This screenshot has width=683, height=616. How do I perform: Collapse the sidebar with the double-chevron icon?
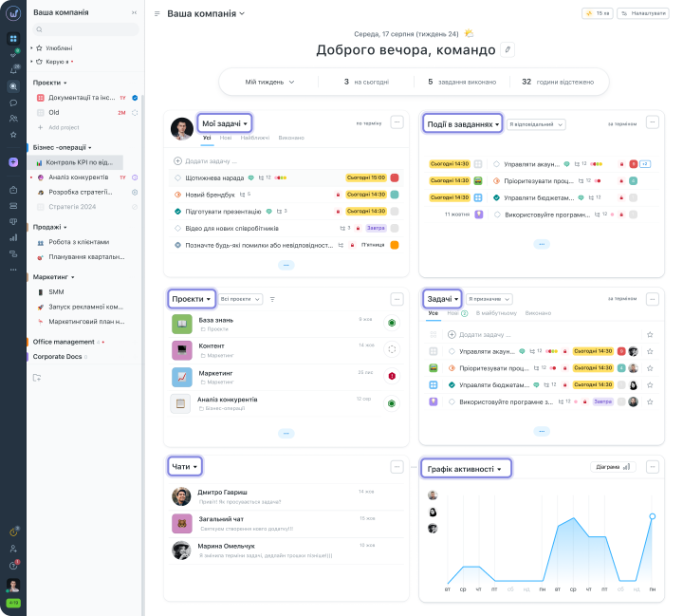[x=133, y=12]
